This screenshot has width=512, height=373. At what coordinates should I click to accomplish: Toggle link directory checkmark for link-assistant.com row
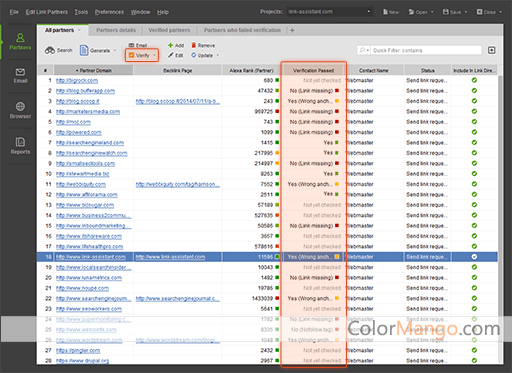pos(474,257)
